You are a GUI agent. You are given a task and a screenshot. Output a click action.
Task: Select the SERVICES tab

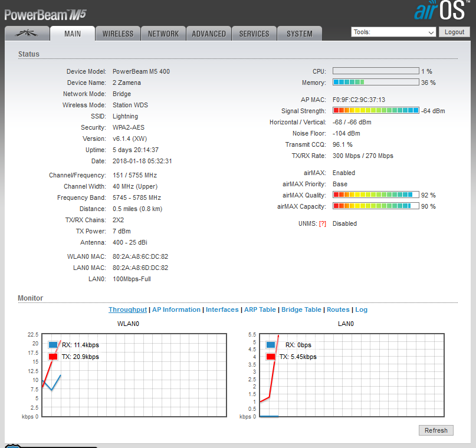254,34
